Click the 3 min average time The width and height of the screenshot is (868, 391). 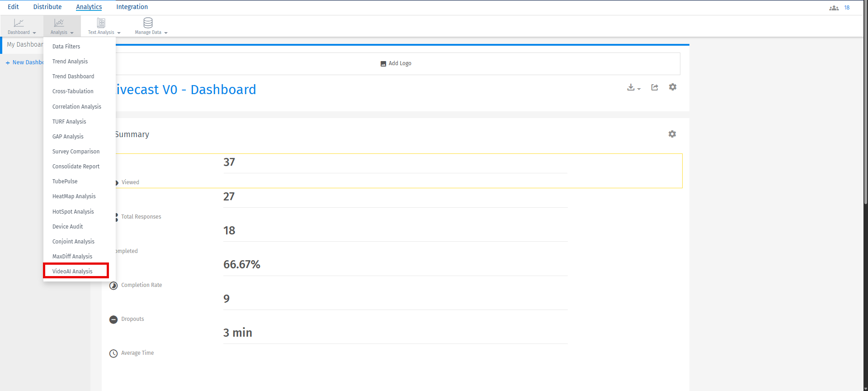[x=238, y=333]
